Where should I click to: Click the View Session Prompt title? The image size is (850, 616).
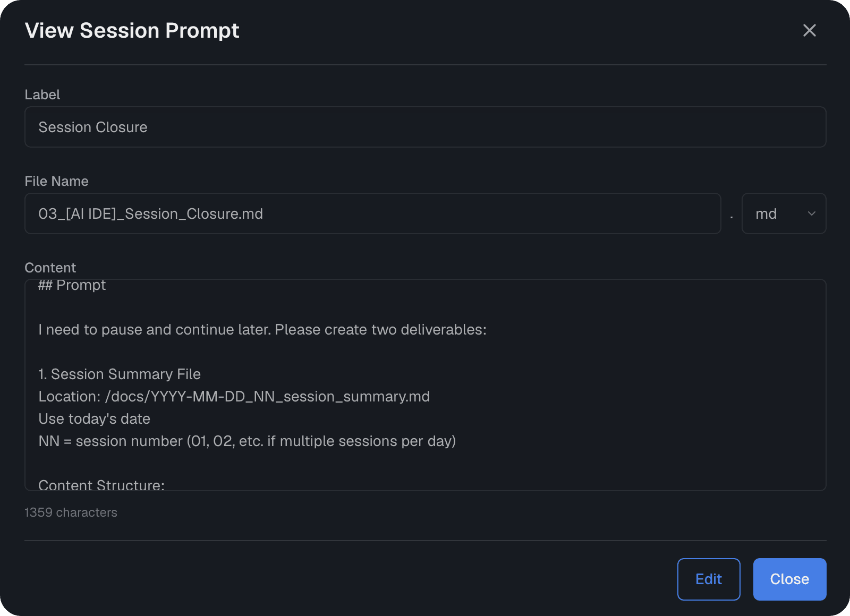tap(132, 30)
